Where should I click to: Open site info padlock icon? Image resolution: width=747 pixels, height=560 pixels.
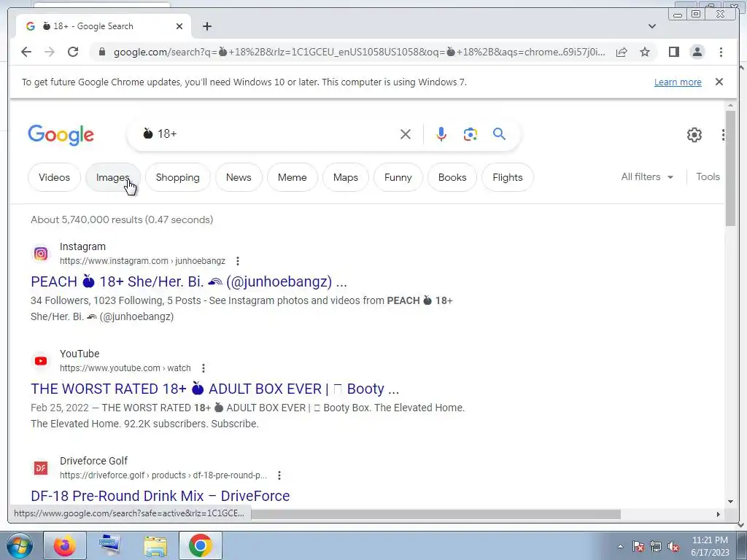[101, 52]
